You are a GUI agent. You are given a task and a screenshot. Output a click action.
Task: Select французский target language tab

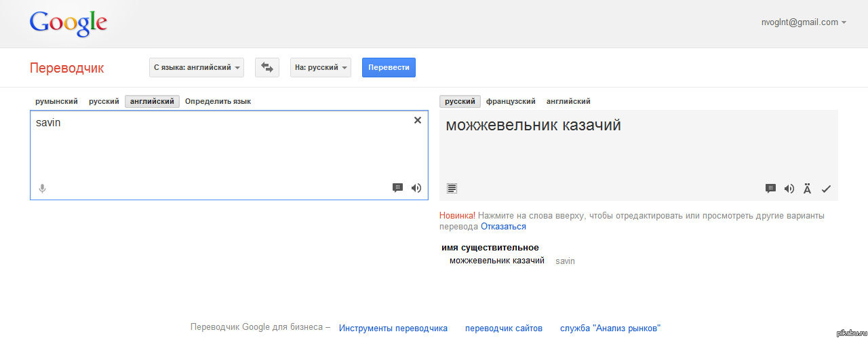[511, 101]
